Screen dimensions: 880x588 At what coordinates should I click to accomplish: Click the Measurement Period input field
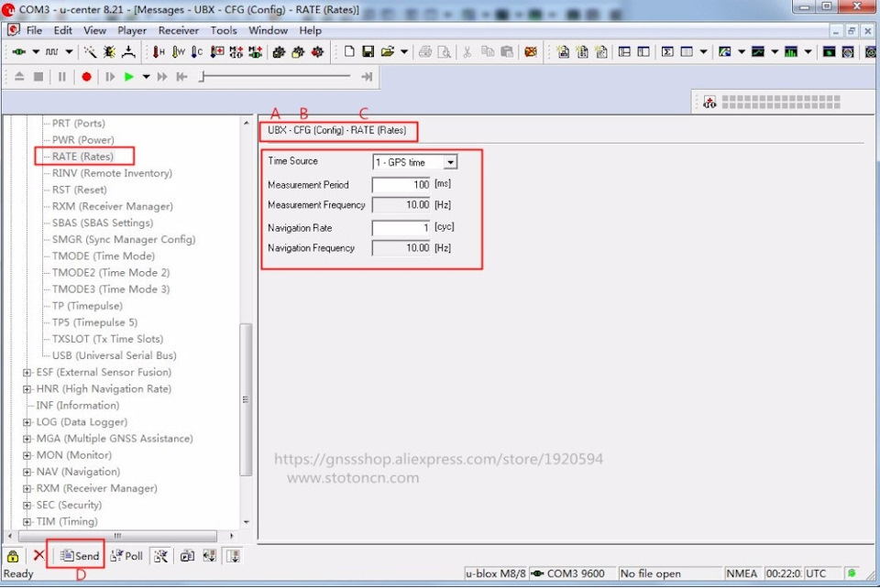coord(401,185)
